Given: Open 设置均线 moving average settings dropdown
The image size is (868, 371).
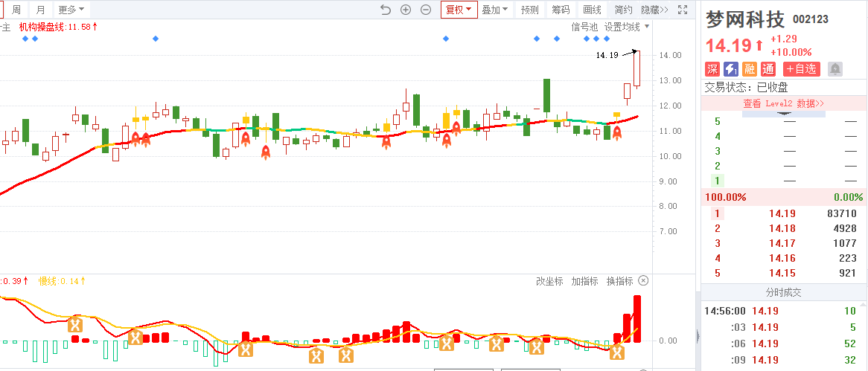Looking at the screenshot, I should [x=626, y=27].
